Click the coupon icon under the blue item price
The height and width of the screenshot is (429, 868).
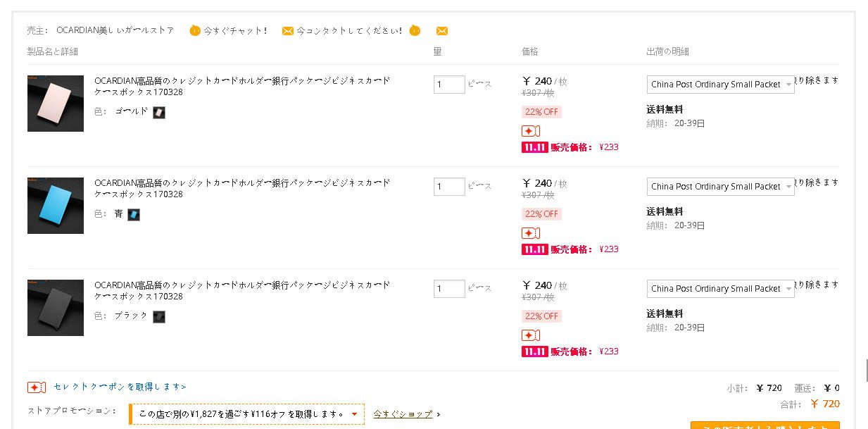(531, 233)
